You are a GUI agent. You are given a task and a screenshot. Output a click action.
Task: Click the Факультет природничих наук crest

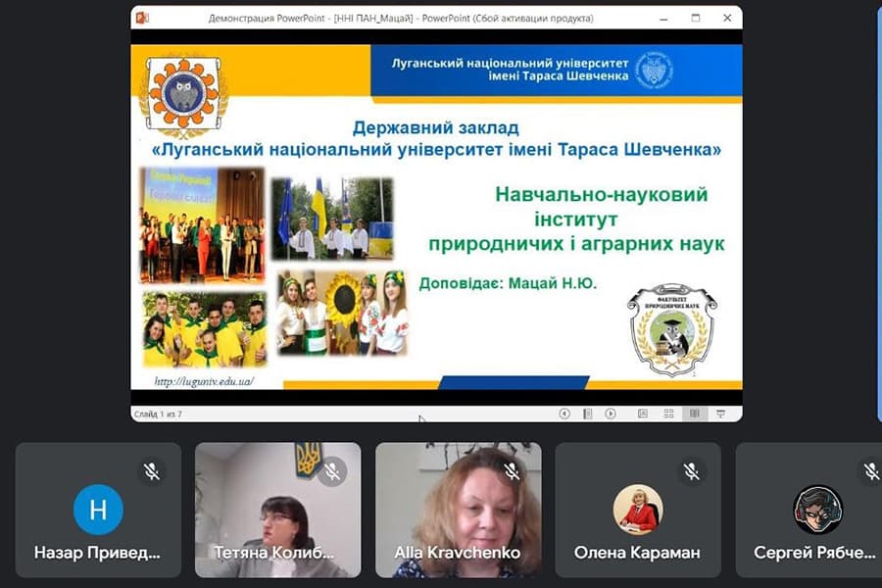click(672, 329)
